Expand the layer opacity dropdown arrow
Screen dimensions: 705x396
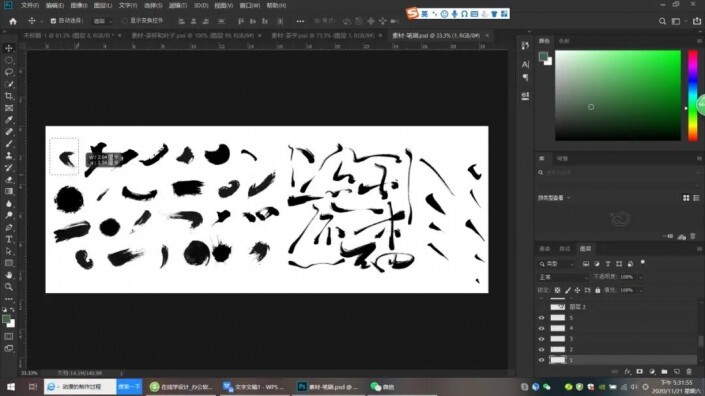point(641,277)
